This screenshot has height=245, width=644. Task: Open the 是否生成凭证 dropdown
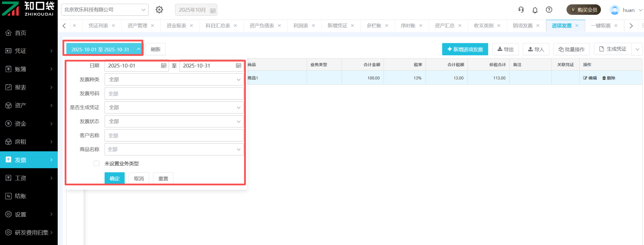[x=174, y=108]
